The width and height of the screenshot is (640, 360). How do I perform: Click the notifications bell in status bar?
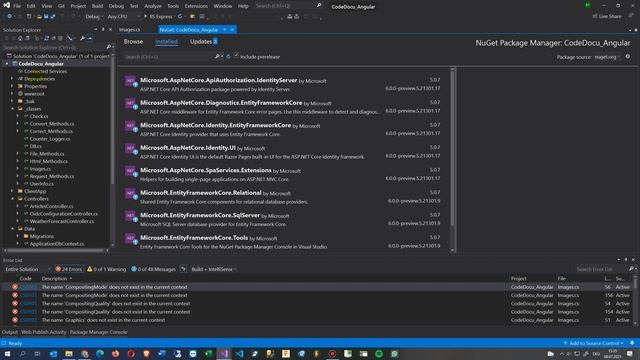pyautogui.click(x=632, y=343)
